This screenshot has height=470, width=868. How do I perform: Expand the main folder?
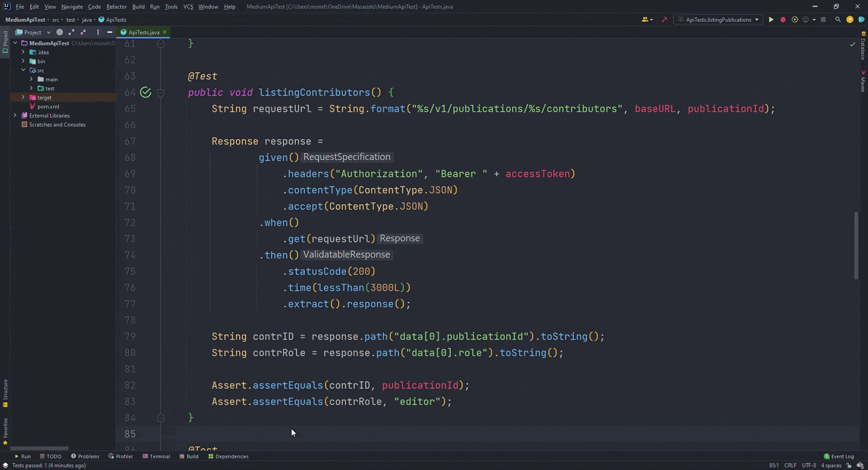31,79
